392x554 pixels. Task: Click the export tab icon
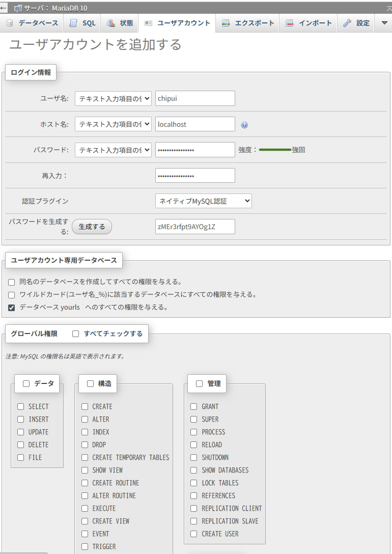(x=226, y=23)
